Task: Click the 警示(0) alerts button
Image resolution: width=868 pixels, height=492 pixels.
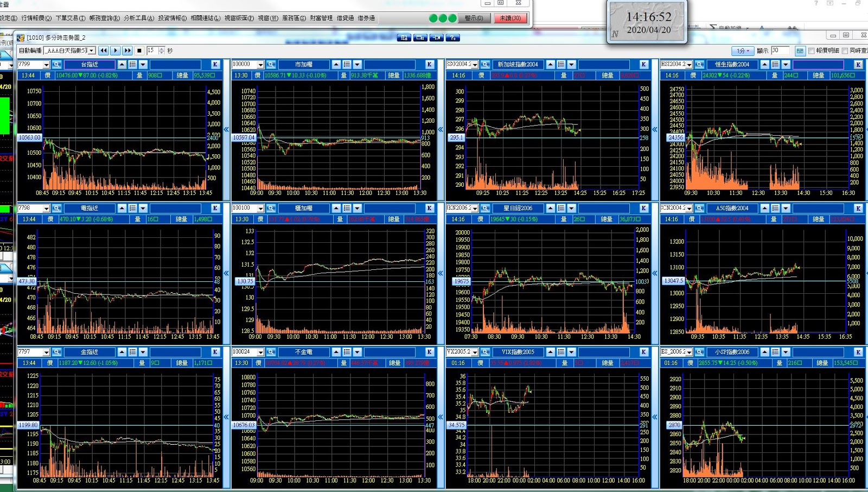Action: [x=474, y=18]
